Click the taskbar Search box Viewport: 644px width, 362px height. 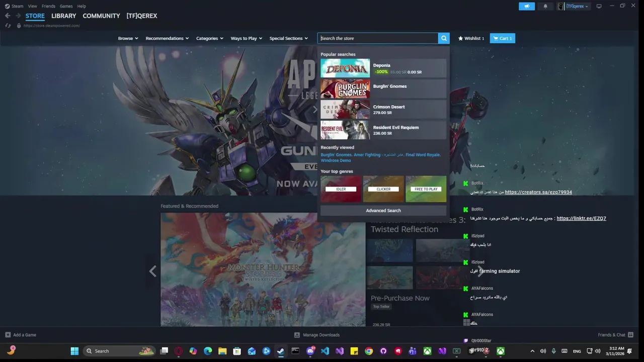pos(120,351)
